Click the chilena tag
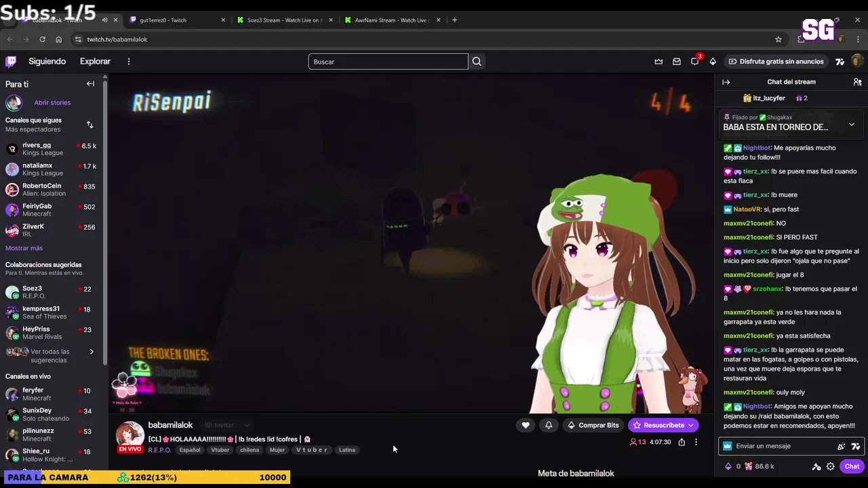 pyautogui.click(x=250, y=450)
